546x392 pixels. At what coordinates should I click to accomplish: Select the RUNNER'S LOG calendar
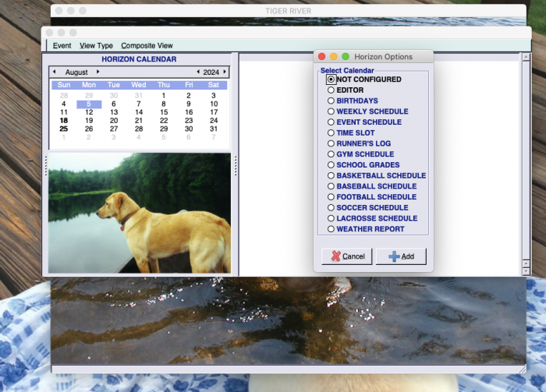point(331,143)
